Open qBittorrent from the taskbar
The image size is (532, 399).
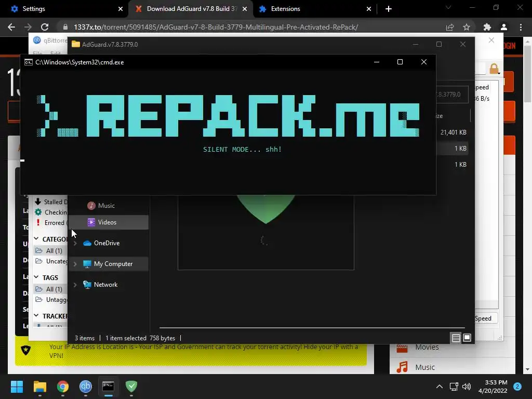tap(86, 387)
